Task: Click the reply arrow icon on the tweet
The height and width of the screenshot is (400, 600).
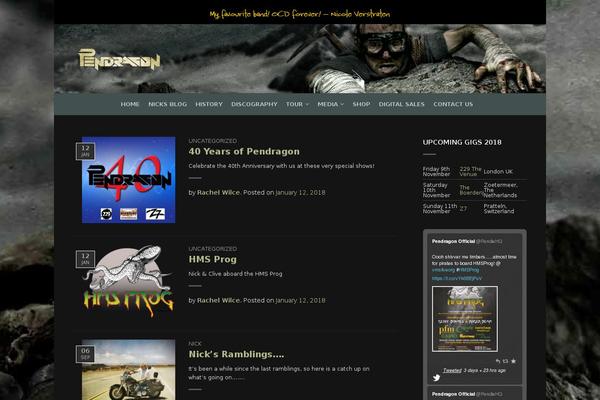Action: click(497, 361)
